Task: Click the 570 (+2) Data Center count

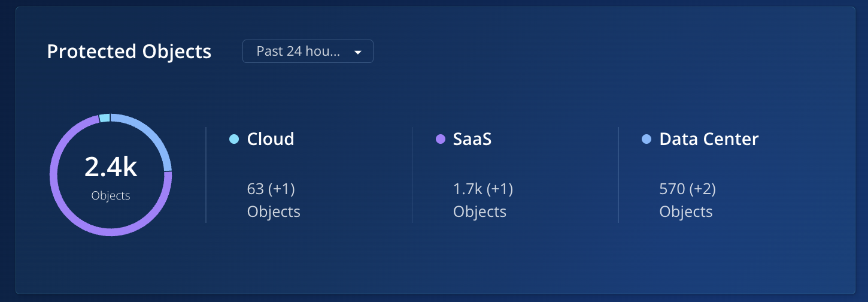Action: tap(688, 189)
